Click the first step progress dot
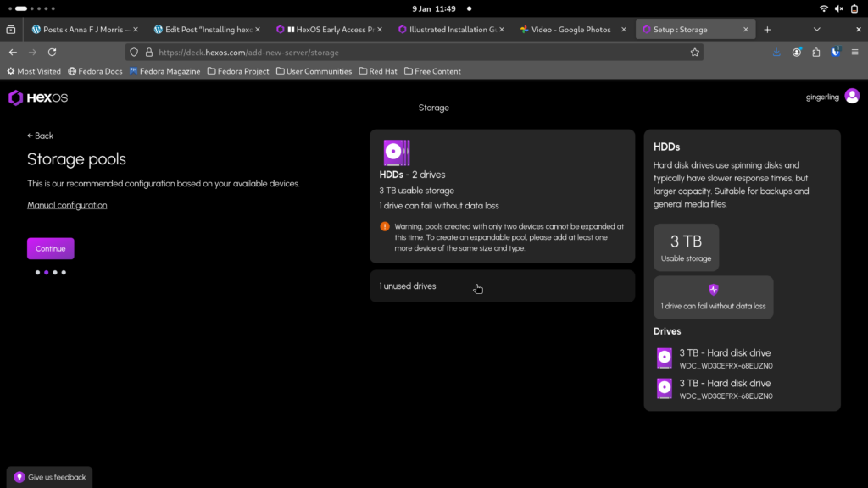Image resolution: width=868 pixels, height=488 pixels. [37, 272]
